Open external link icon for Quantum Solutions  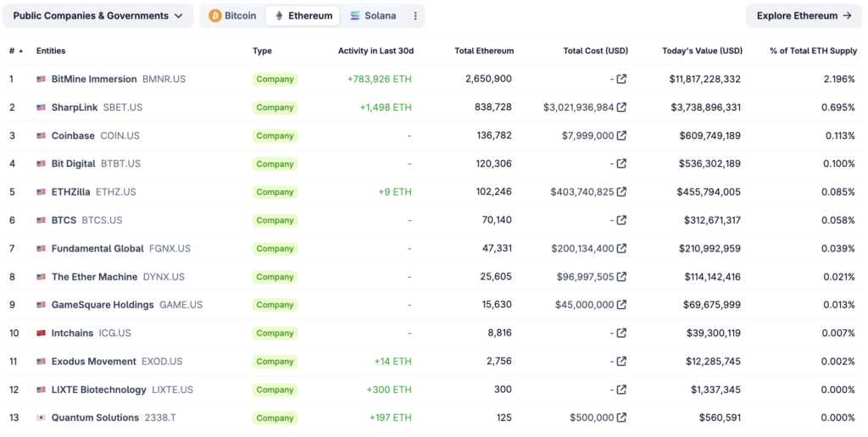tap(621, 418)
